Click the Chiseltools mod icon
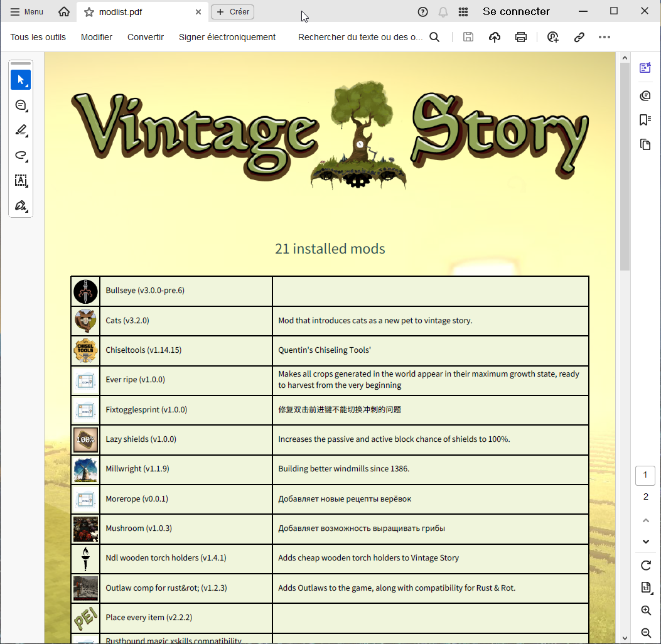 (x=85, y=350)
